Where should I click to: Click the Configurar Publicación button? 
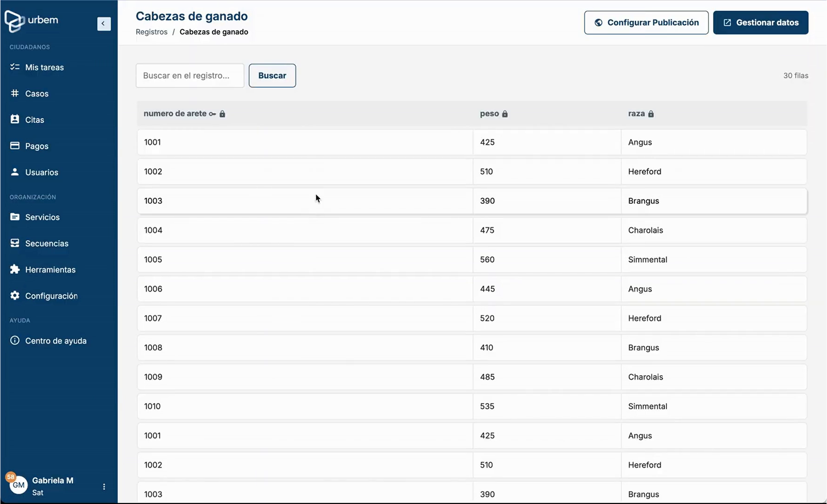(646, 22)
